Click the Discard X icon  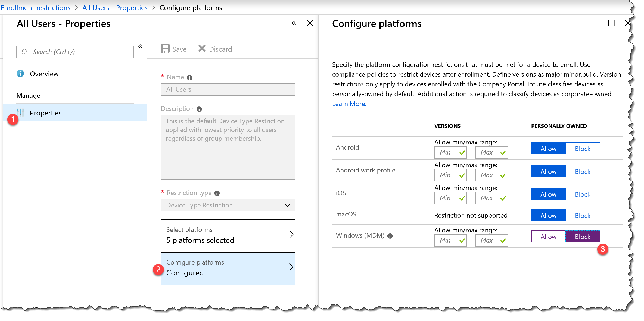[202, 49]
